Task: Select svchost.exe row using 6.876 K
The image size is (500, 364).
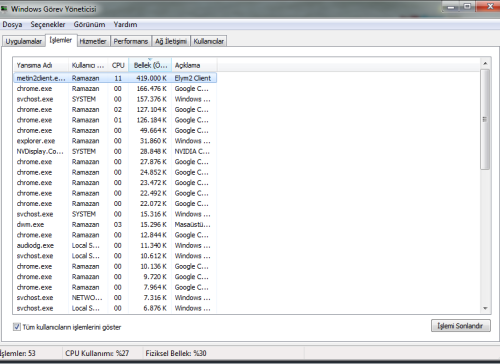Action: click(x=115, y=308)
